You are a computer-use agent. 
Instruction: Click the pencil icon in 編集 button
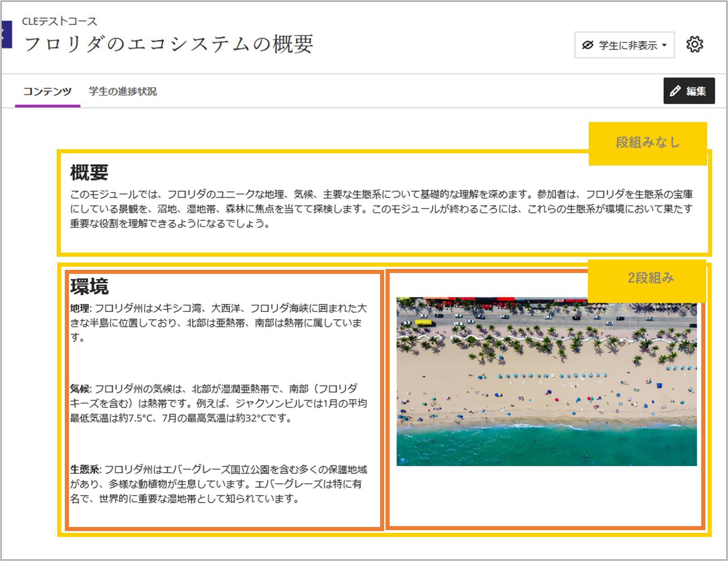675,91
